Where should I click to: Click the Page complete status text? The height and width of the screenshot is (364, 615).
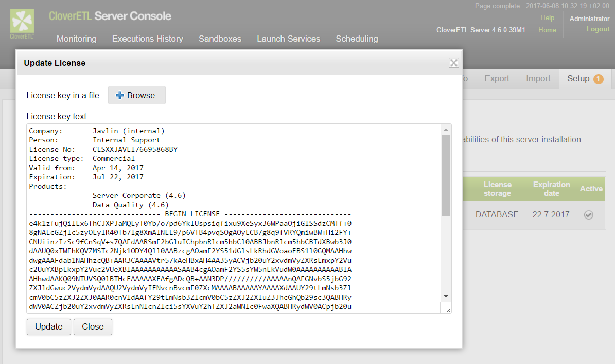point(497,6)
